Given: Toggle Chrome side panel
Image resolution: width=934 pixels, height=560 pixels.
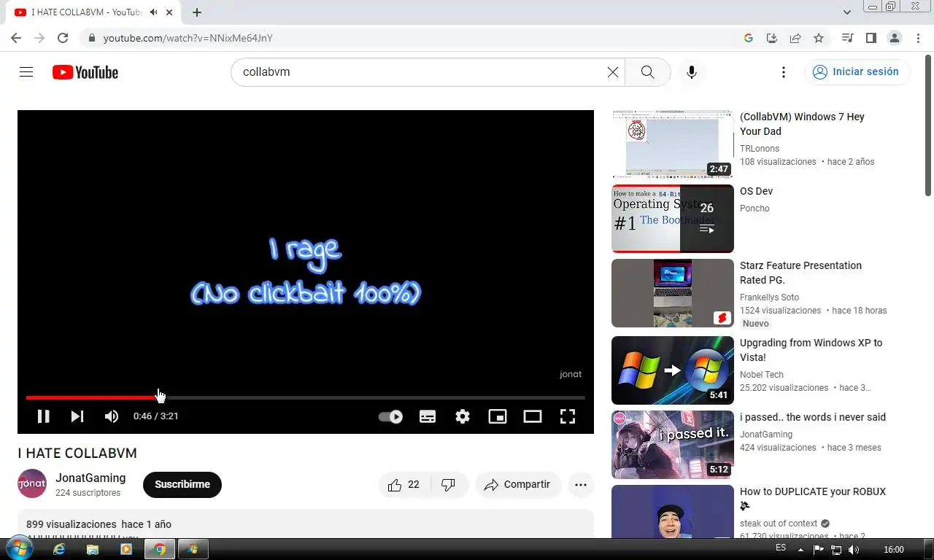Looking at the screenshot, I should [x=871, y=38].
